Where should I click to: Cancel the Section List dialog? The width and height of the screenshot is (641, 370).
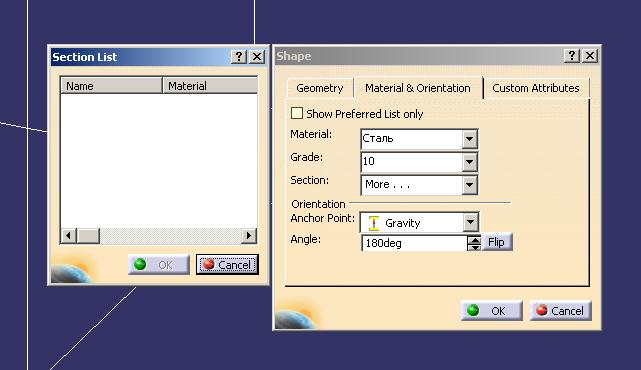227,265
